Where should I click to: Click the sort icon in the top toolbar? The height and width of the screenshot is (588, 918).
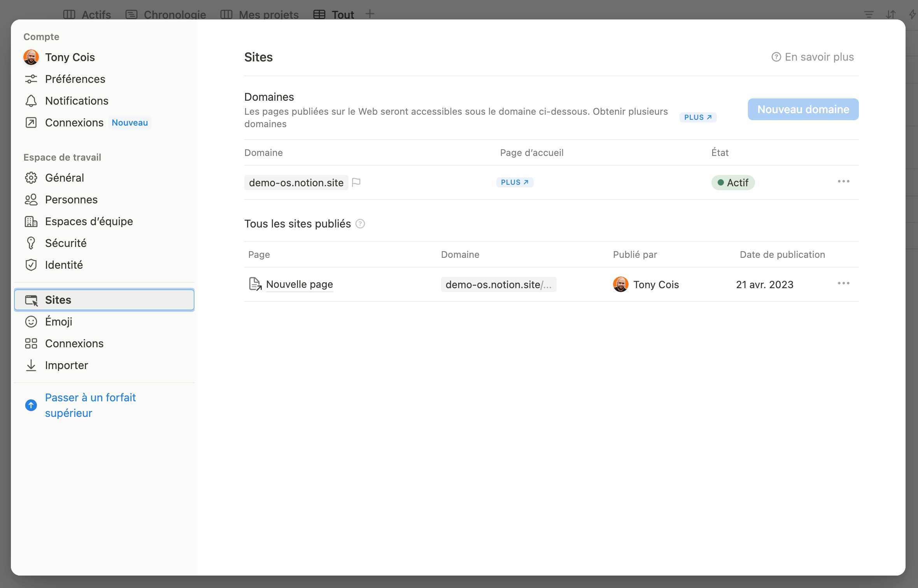[x=890, y=14]
